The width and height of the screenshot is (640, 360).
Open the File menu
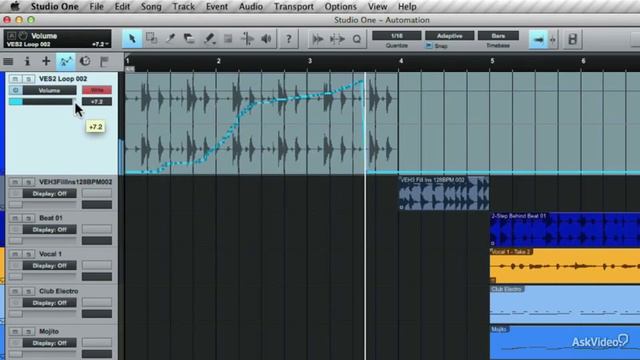coord(96,7)
